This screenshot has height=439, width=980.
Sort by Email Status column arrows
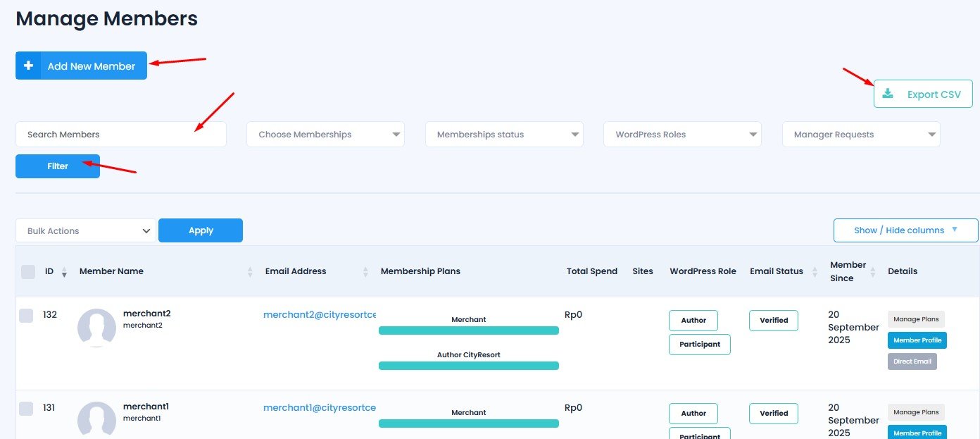[x=815, y=272]
